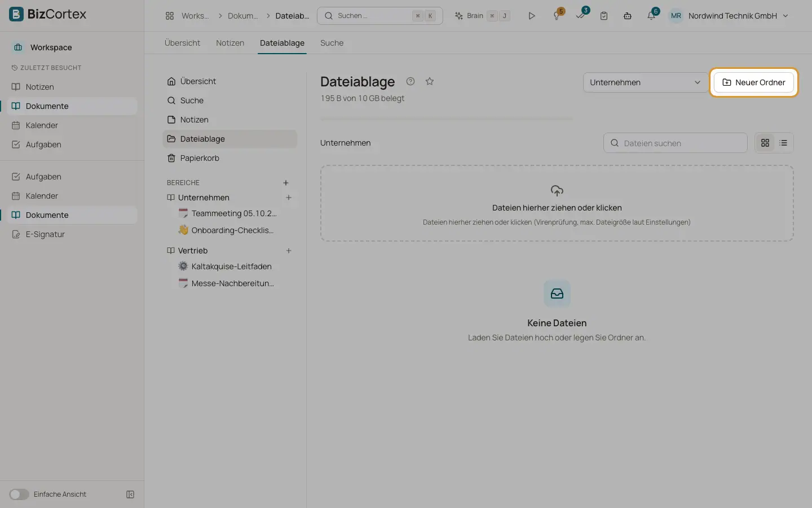Viewport: 812px width, 508px height.
Task: Click the play icon in top bar
Action: 531,16
